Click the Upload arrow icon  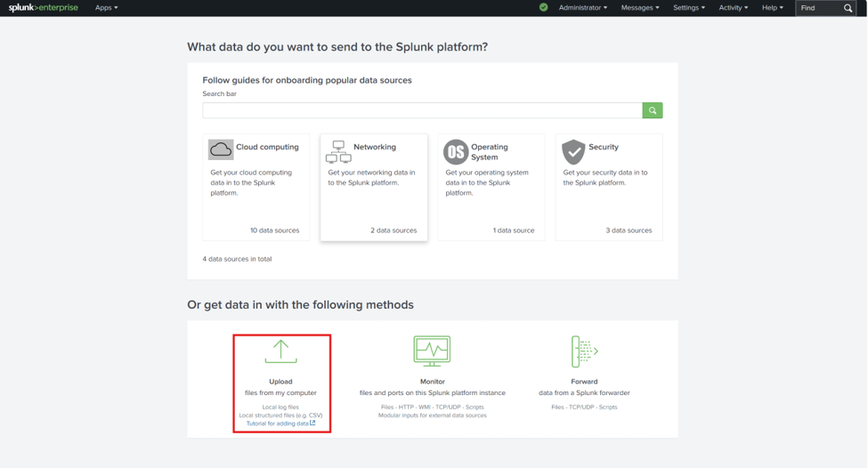point(280,351)
